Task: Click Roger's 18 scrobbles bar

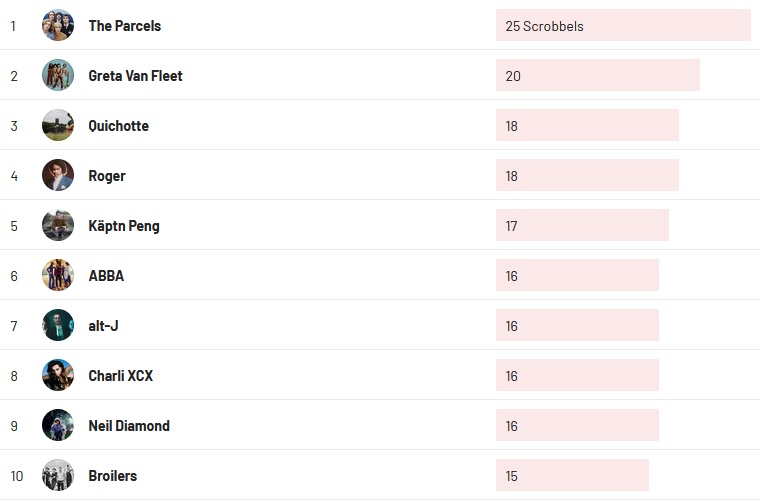Action: point(587,176)
